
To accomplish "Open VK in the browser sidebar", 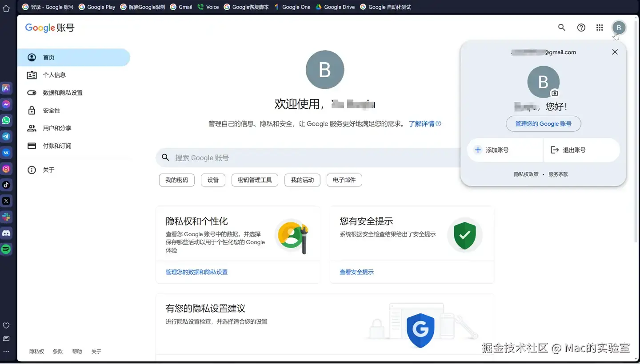I will (6, 153).
